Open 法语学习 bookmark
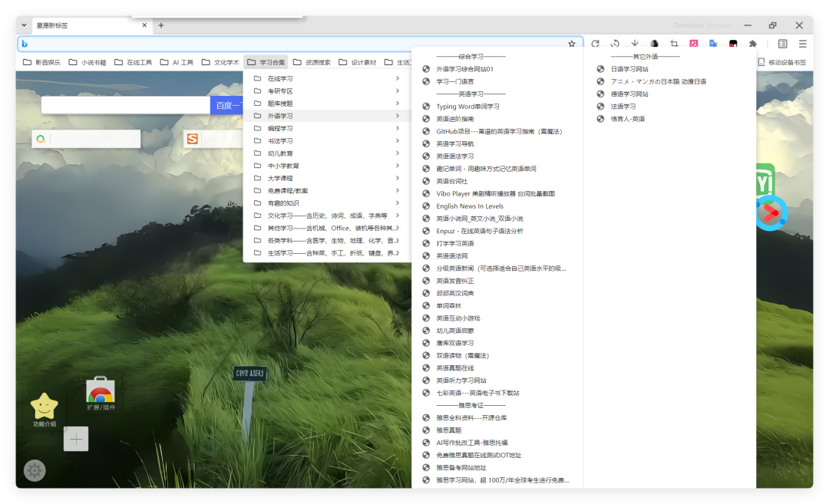The width and height of the screenshot is (829, 504). tap(670, 107)
